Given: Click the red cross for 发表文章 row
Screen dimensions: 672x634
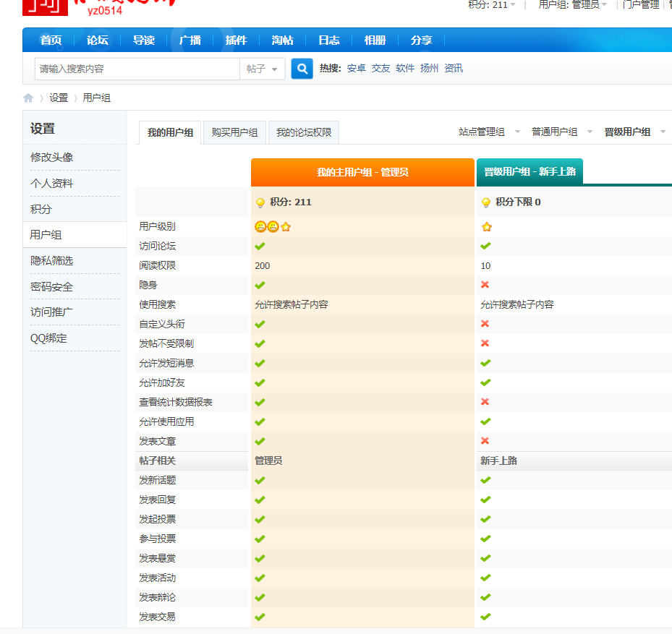Looking at the screenshot, I should pyautogui.click(x=485, y=440).
